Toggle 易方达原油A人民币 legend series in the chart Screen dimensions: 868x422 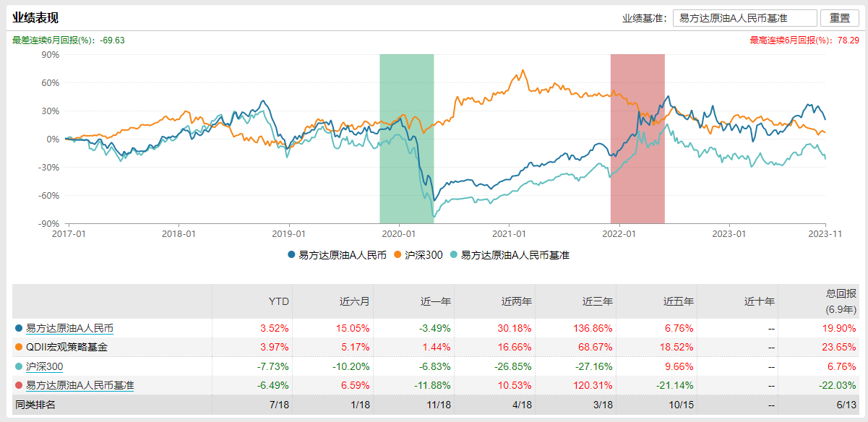[x=338, y=255]
